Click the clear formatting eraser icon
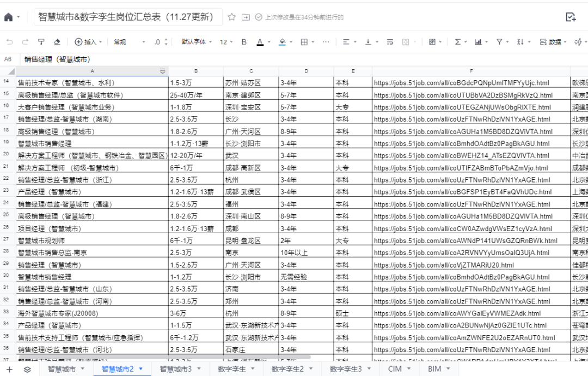588x376 pixels. coord(57,41)
